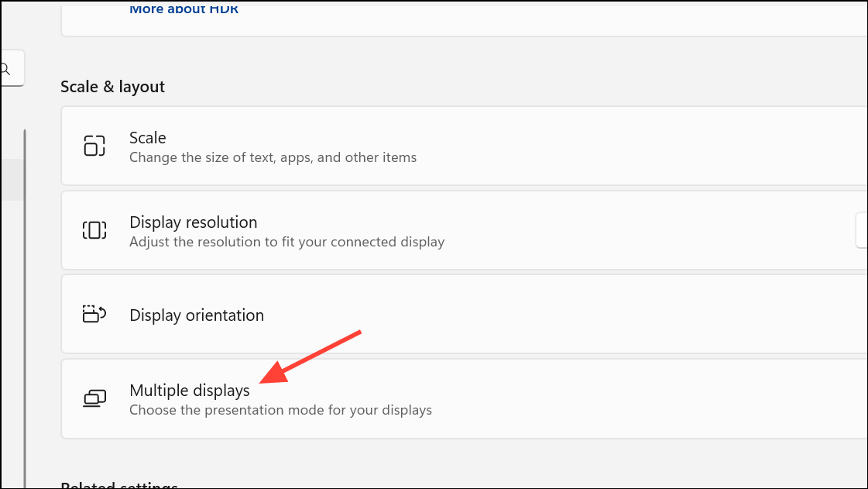Screen dimensions: 868x489
Task: Click the Scale & layout section heading
Action: tap(112, 87)
